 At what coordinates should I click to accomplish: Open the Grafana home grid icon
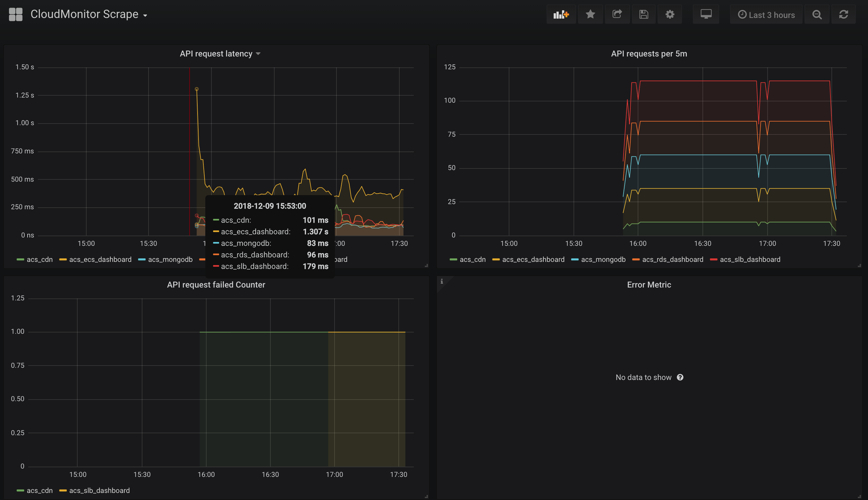(x=15, y=14)
